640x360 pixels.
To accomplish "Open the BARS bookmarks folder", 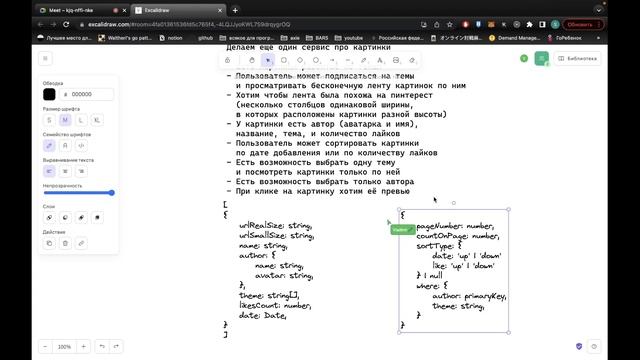I will point(317,38).
